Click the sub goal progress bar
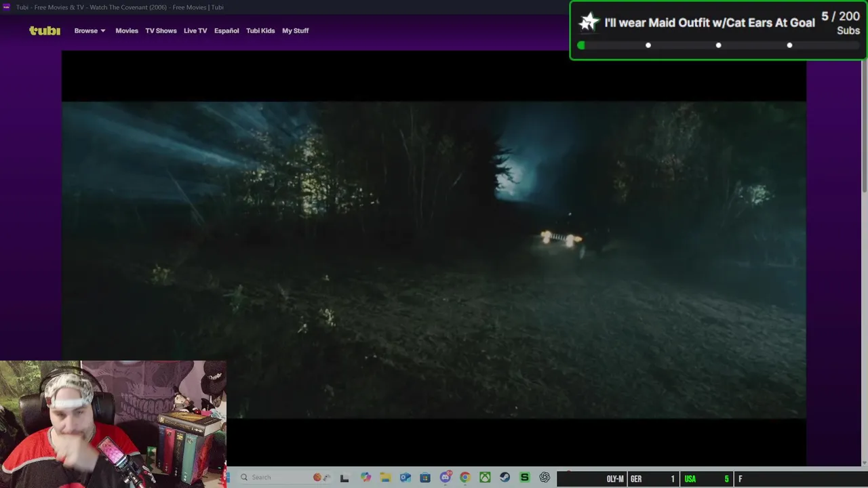Screen dimensions: 868x488 click(718, 45)
